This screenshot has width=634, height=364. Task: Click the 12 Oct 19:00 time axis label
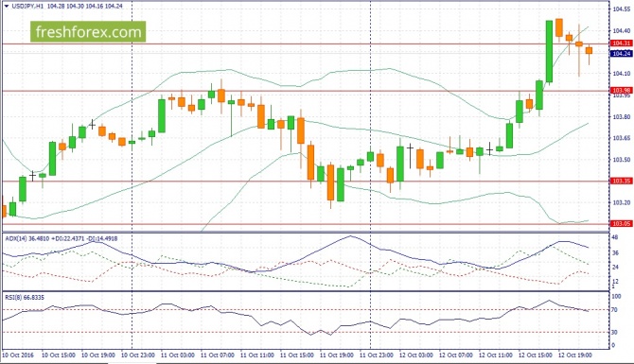[575, 355]
